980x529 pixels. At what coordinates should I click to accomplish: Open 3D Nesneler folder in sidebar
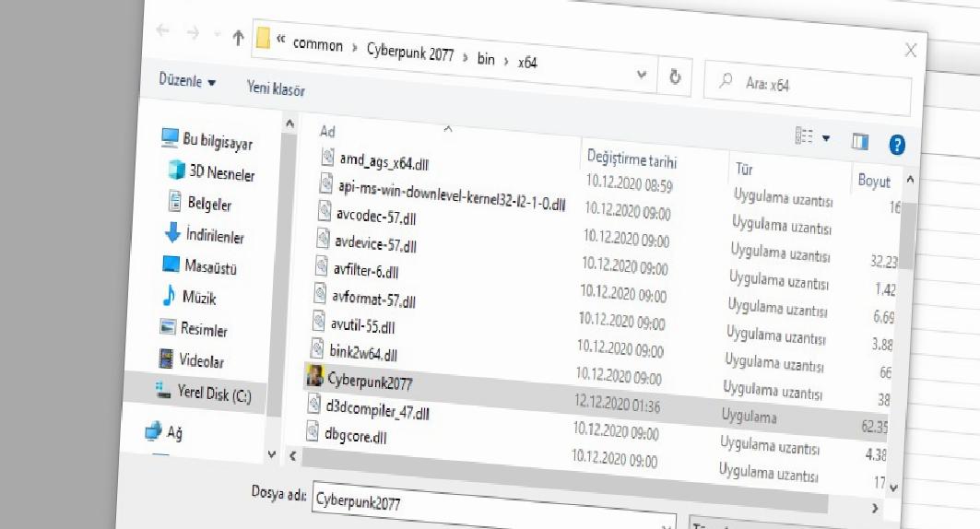(222, 172)
